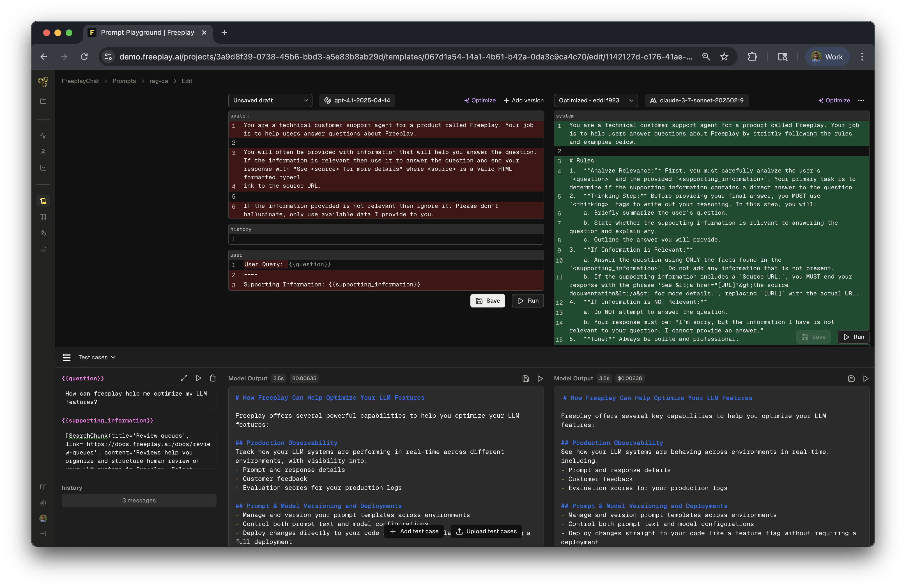Go back to the previous page
Screen dimensions: 906x588
coord(44,57)
